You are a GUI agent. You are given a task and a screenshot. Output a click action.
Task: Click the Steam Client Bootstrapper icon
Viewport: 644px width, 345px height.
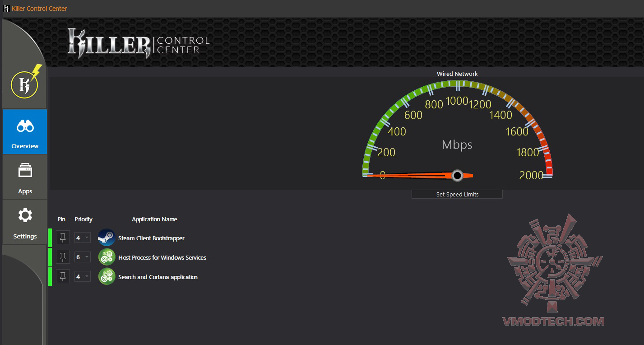[107, 238]
